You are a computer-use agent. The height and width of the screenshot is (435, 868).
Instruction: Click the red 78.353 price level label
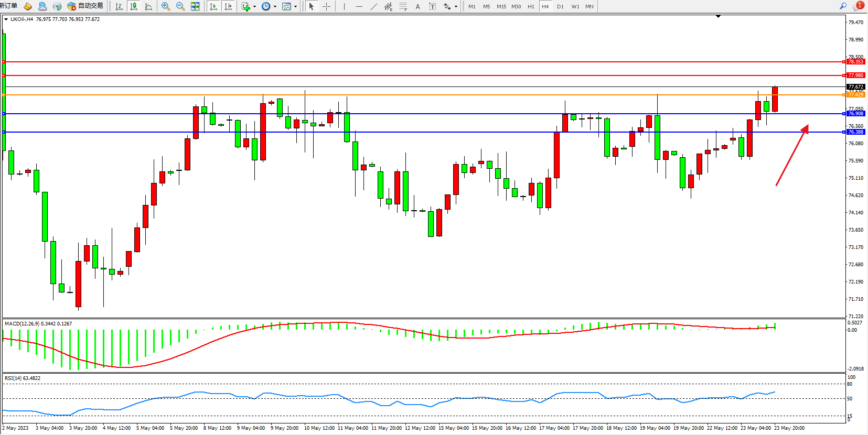[855, 62]
